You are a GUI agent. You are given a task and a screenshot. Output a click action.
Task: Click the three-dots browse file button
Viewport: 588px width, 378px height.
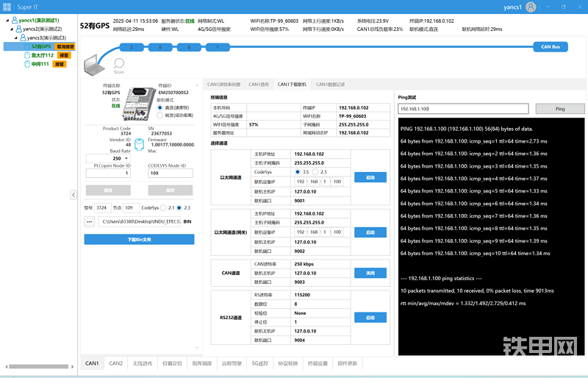90,221
